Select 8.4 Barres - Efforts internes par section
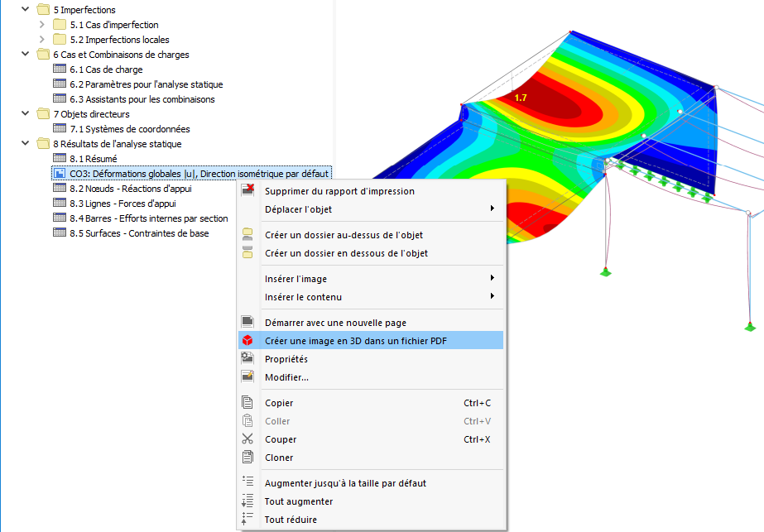This screenshot has width=764, height=532. coord(149,218)
